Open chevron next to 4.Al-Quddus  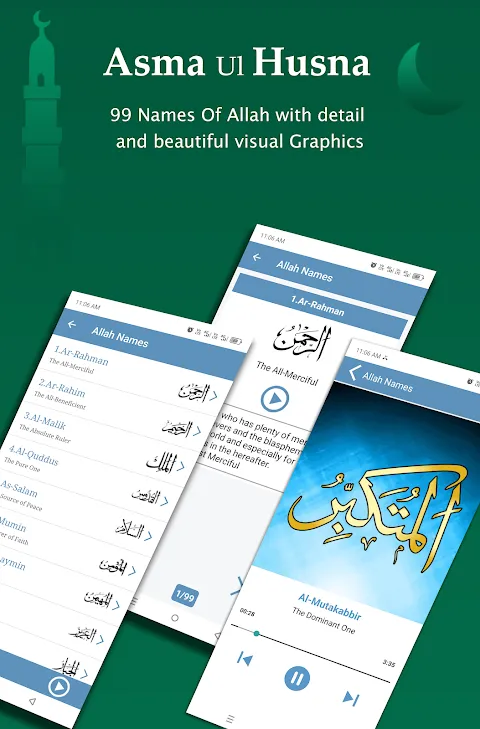click(165, 501)
